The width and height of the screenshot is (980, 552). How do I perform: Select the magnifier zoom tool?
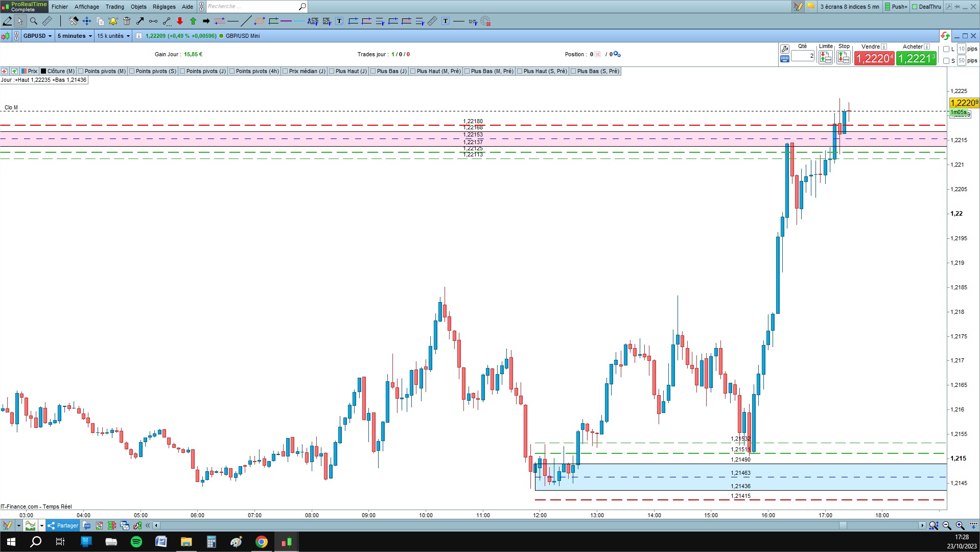coord(34,21)
